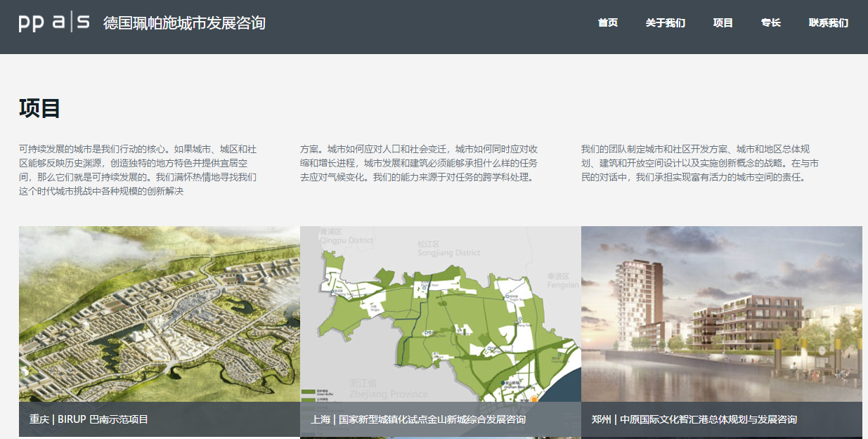
Task: Open the Zhengzhou waterfront buildings thumbnail
Action: coord(721,313)
